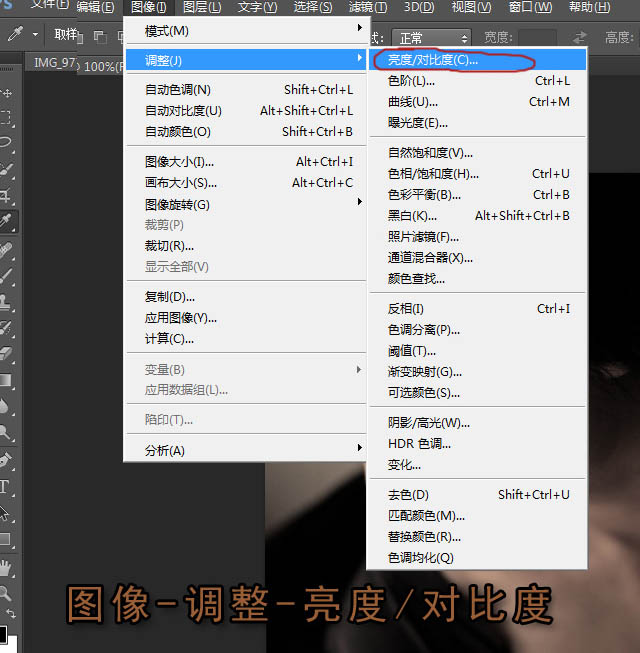Click 画布大小(S) canvas size
This screenshot has width=640, height=653.
coord(246,182)
